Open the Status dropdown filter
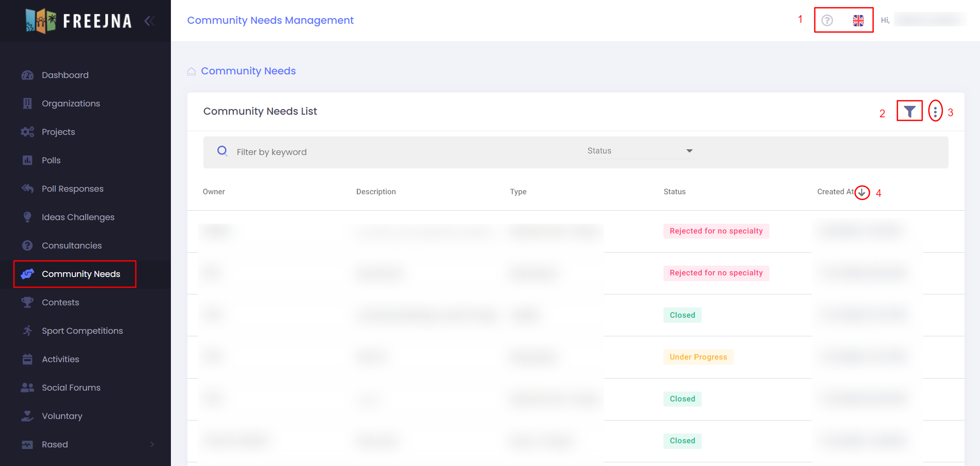980x466 pixels. pos(640,151)
